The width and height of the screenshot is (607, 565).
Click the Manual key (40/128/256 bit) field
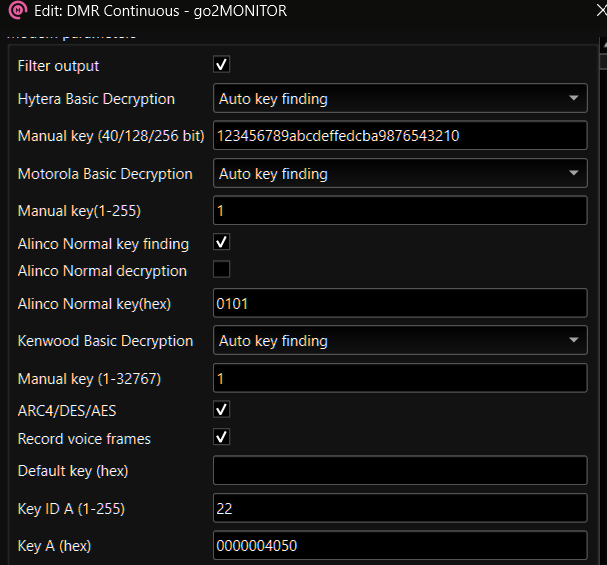pos(400,136)
